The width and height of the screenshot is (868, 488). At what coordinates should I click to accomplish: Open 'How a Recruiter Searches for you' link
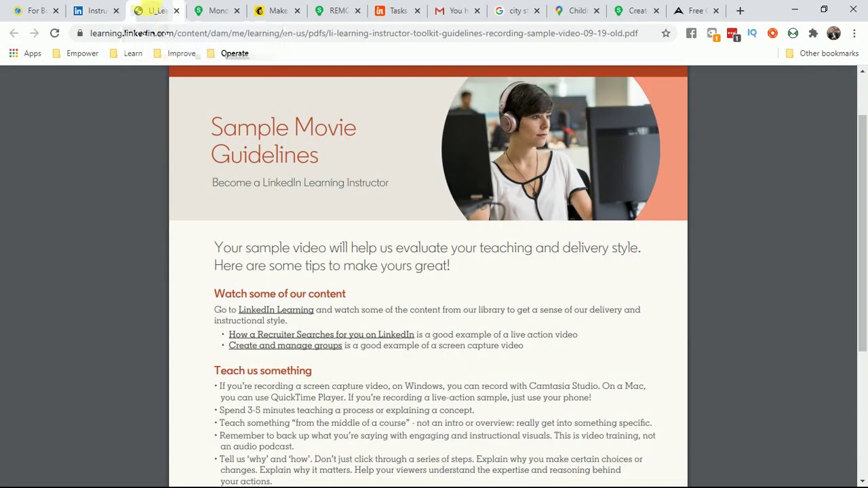click(321, 334)
